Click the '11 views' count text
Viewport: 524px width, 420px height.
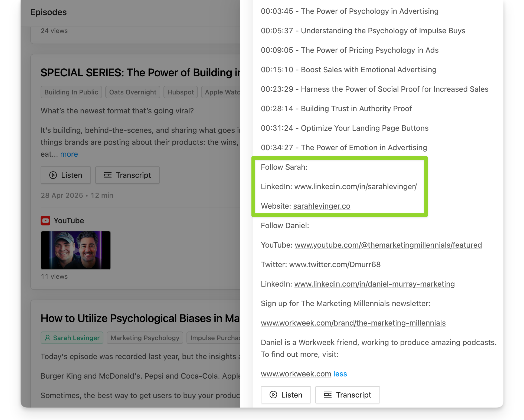coord(54,277)
